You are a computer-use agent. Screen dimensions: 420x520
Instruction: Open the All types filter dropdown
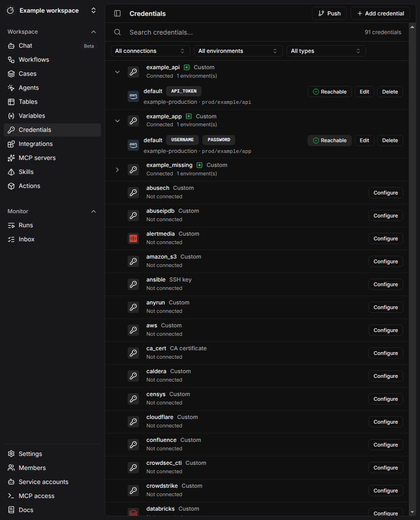pyautogui.click(x=326, y=51)
